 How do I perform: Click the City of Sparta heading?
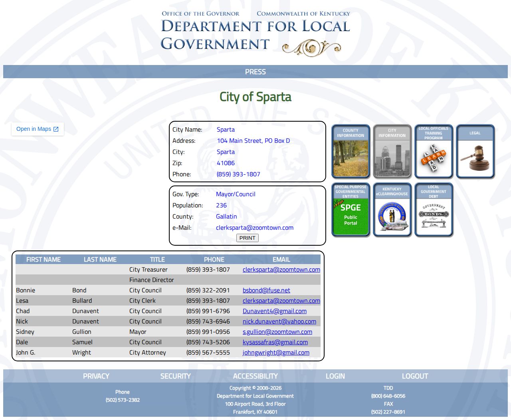(255, 97)
